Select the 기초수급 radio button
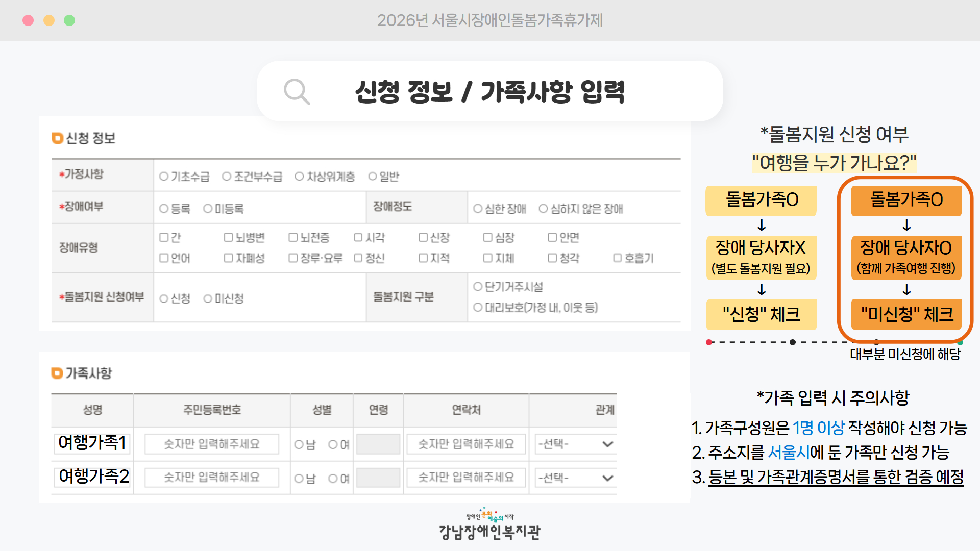The width and height of the screenshot is (980, 551). pos(164,177)
